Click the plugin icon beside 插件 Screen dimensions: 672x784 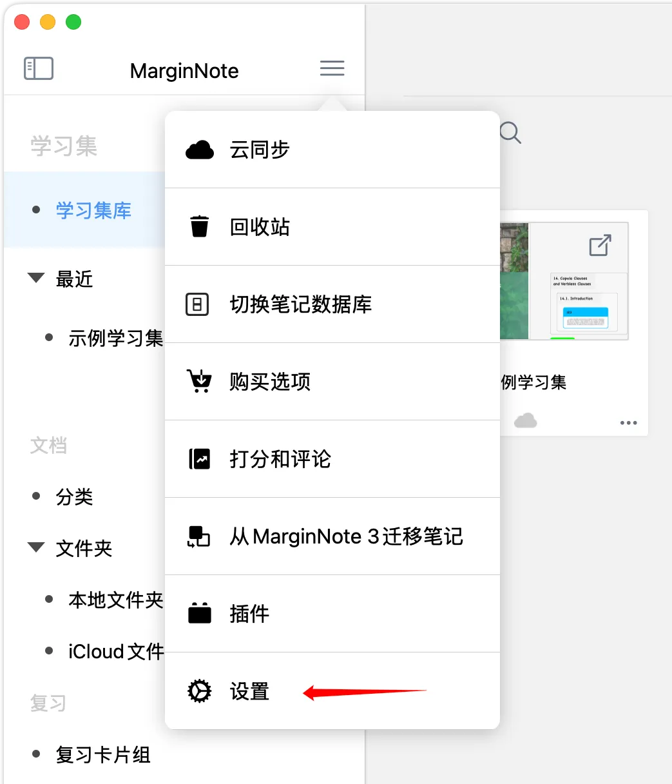200,613
